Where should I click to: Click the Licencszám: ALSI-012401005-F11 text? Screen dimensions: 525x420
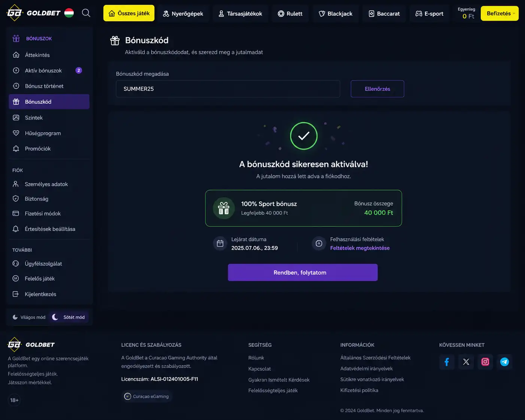click(160, 379)
